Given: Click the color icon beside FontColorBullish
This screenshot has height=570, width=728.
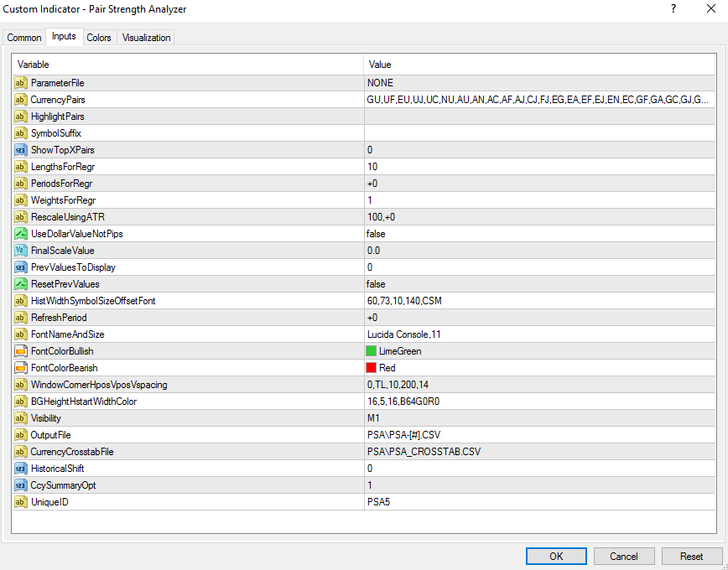Looking at the screenshot, I should coord(21,351).
